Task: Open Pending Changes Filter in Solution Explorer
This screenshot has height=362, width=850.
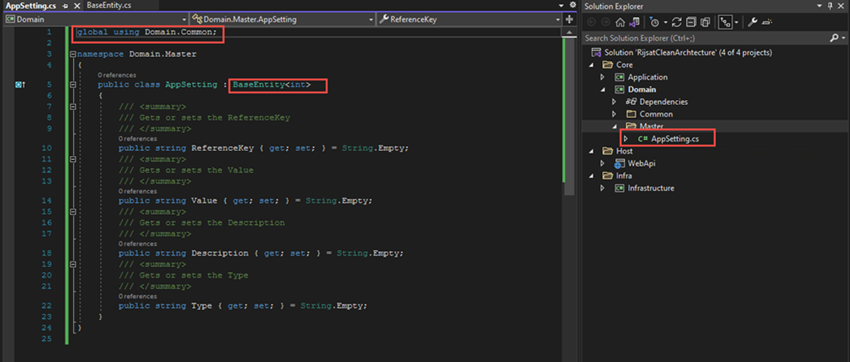Action: (655, 22)
